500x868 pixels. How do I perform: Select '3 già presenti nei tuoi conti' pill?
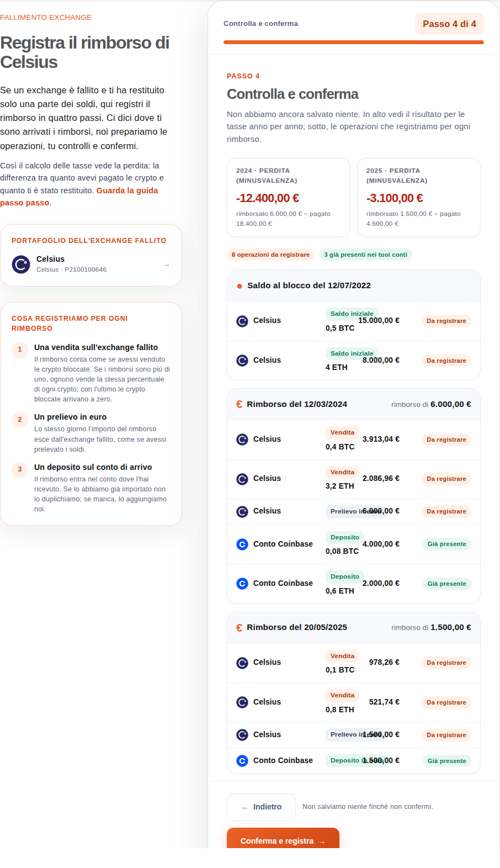[x=365, y=255]
